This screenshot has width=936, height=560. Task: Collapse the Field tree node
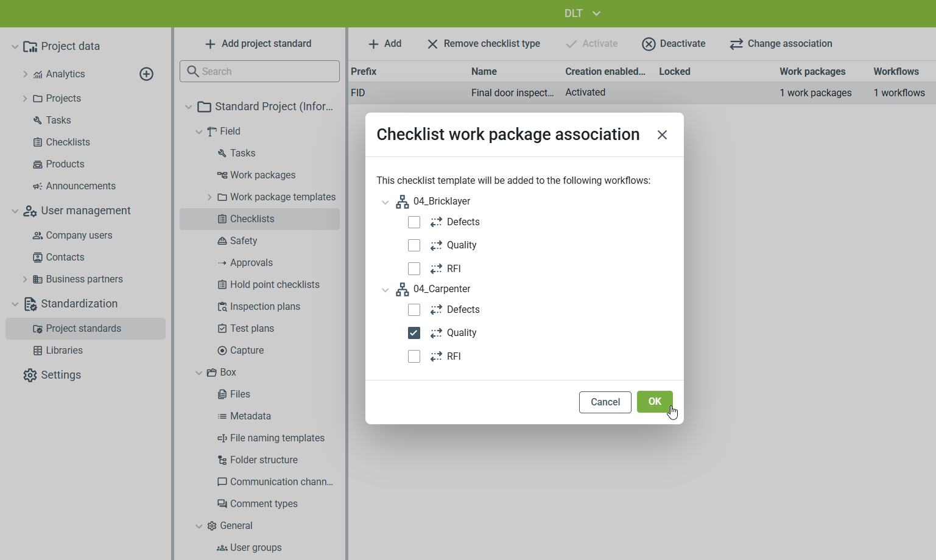[199, 131]
